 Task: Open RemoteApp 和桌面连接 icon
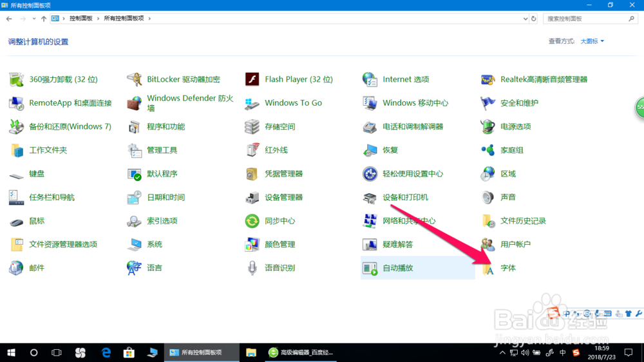click(17, 103)
